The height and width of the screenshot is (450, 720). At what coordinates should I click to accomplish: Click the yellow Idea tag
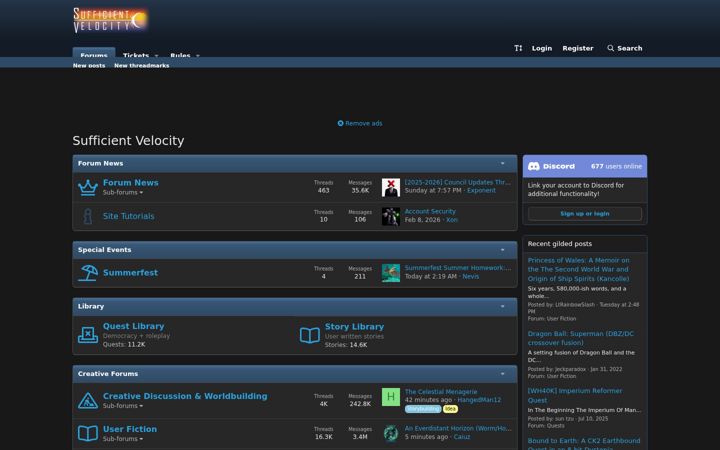tap(450, 409)
